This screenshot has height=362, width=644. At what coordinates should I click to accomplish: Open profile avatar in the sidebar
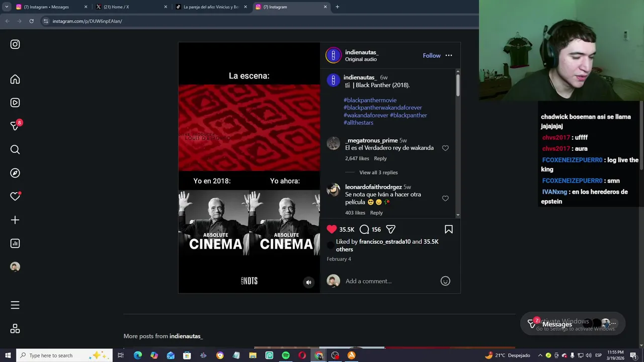pos(15,267)
